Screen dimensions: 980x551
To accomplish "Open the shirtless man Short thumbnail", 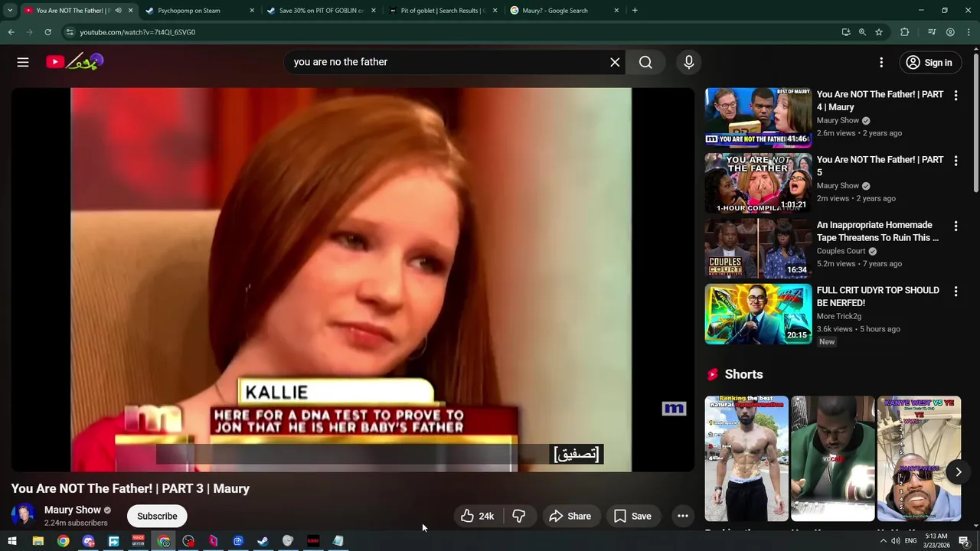I will [x=746, y=458].
